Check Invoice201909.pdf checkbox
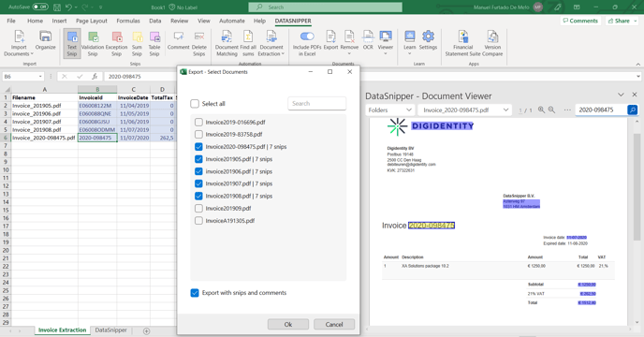This screenshot has width=644, height=337. [198, 209]
